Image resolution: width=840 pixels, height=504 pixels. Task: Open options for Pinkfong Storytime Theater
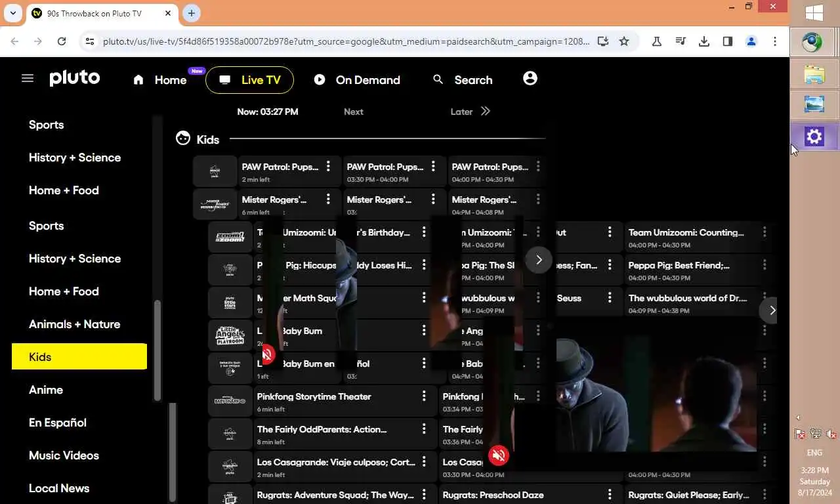point(424,396)
